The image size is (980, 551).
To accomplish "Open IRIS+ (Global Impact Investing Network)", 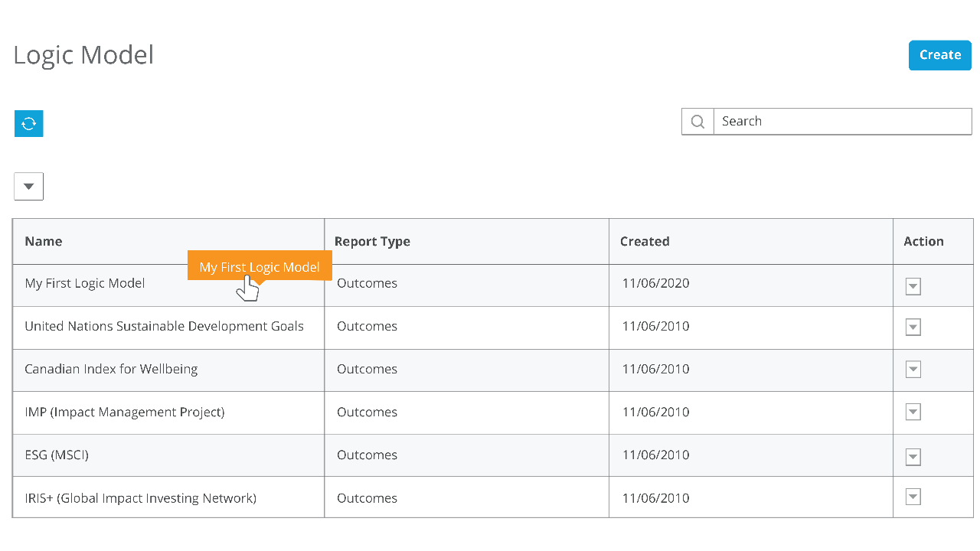I will coord(140,498).
